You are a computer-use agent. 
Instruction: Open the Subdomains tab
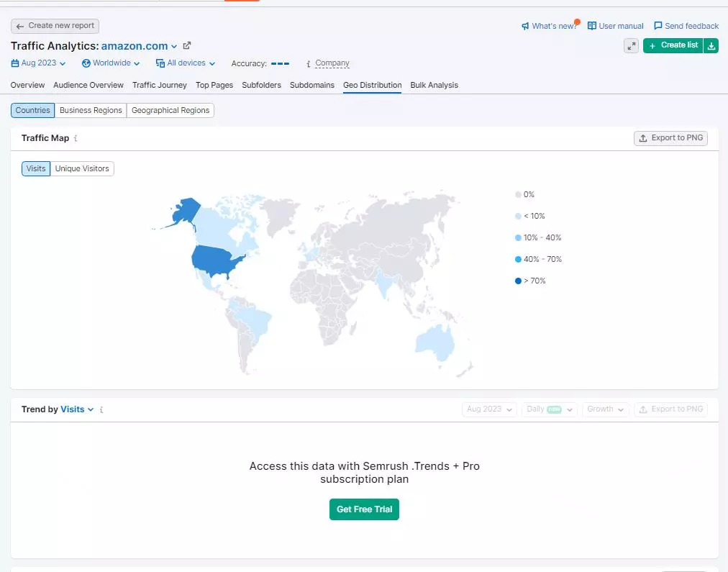coord(312,85)
